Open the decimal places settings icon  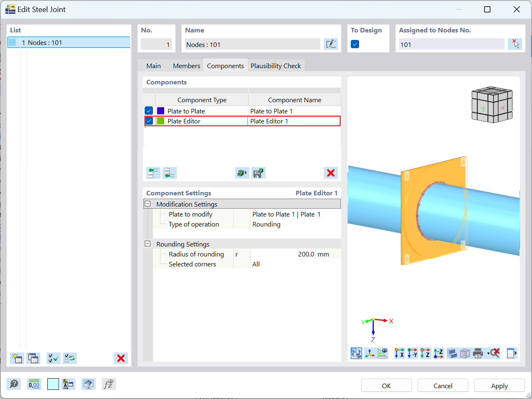pos(34,384)
